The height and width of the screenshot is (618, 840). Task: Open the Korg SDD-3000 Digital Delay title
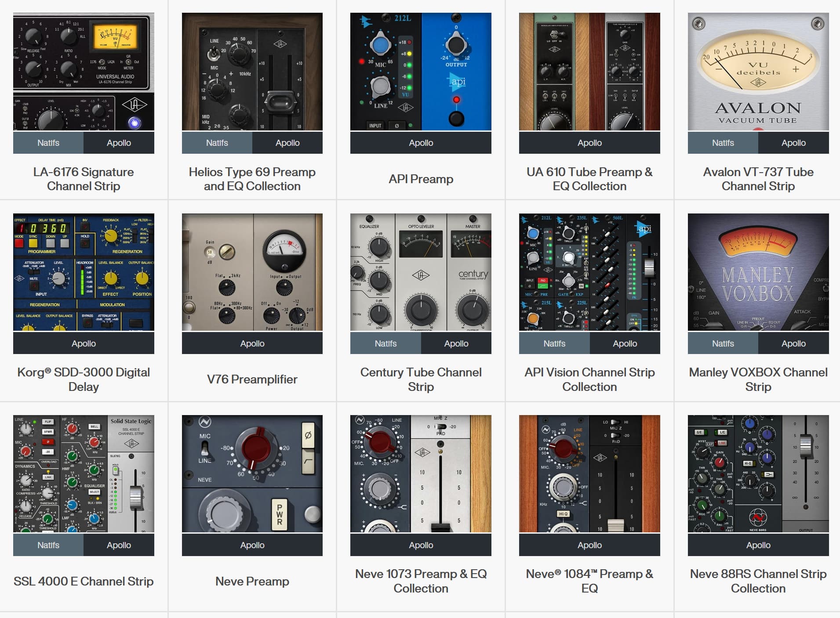[x=84, y=379]
